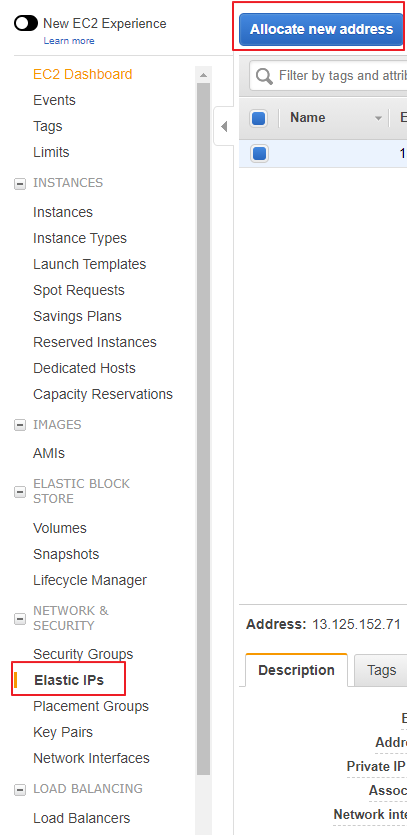Open the Name column sort dropdown arrow
Screen dimensions: 407x835
[x=379, y=118]
